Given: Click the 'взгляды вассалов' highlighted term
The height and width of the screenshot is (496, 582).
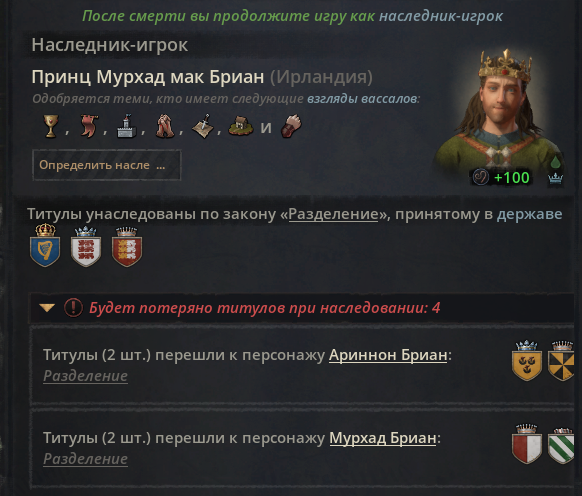Looking at the screenshot, I should point(362,99).
